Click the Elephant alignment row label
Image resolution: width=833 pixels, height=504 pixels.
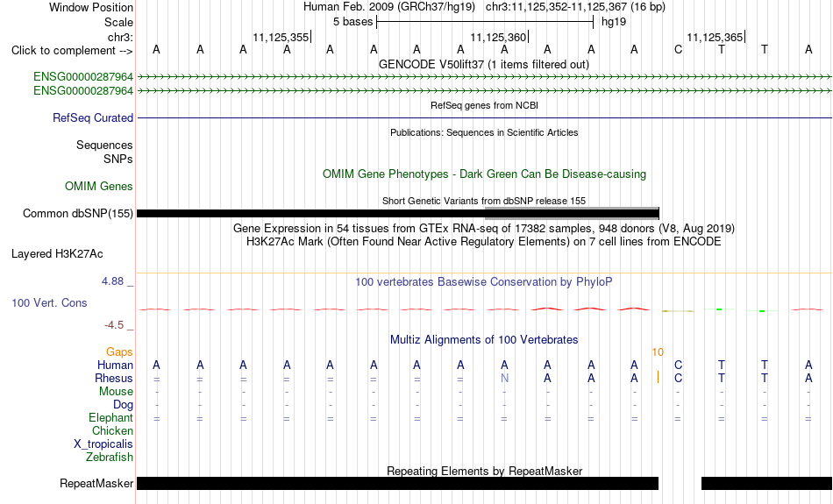tap(110, 417)
